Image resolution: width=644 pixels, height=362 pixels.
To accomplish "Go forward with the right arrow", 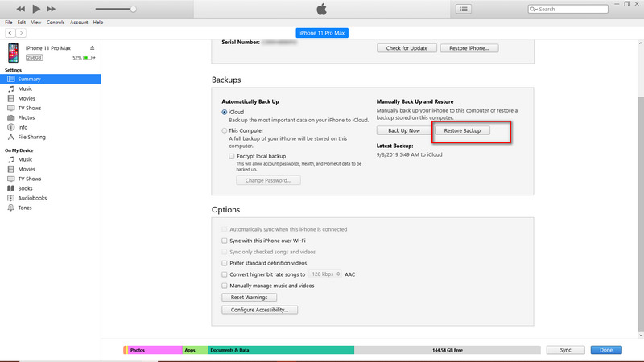I will pos(21,33).
